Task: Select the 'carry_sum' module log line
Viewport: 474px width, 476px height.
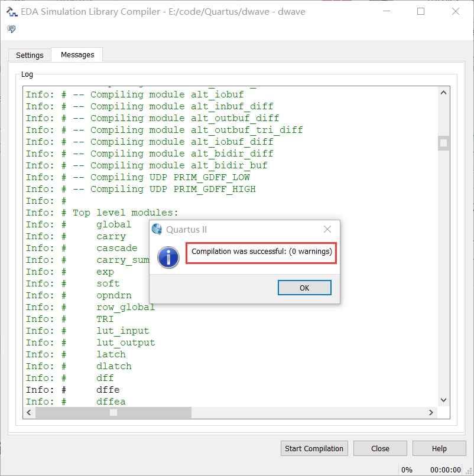Action: coord(87,260)
